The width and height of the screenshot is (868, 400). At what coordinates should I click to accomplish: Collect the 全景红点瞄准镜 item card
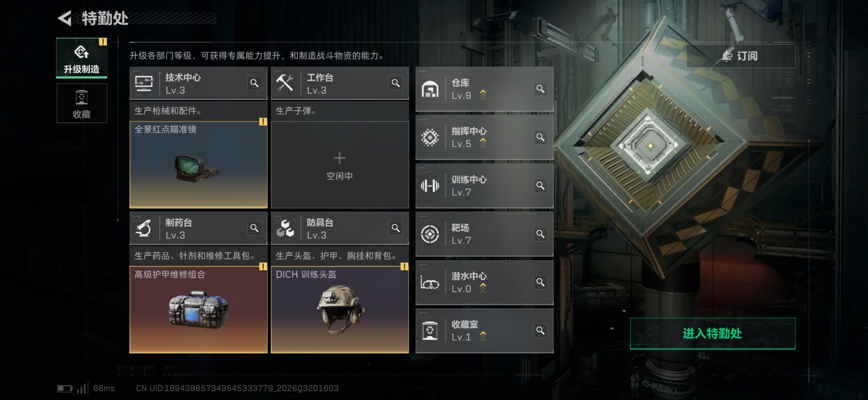point(198,165)
